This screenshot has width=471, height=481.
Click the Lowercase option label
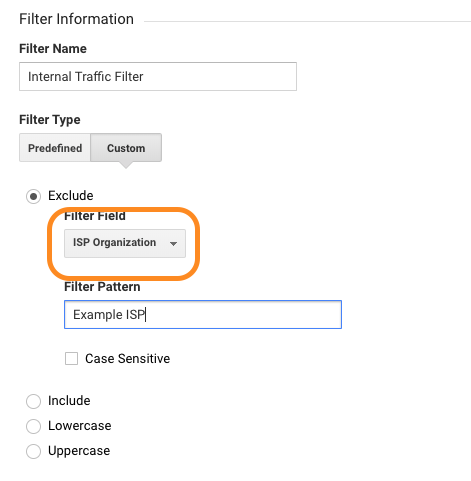click(80, 426)
